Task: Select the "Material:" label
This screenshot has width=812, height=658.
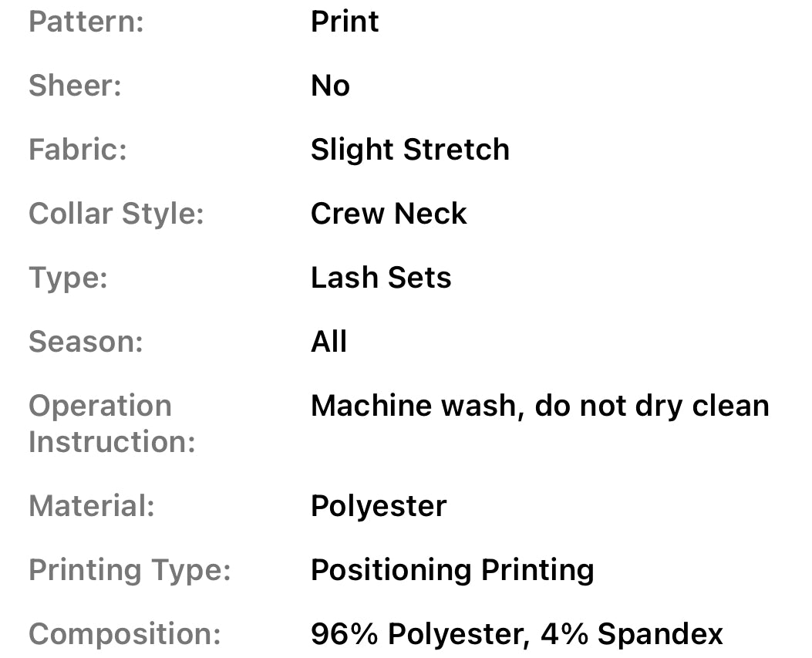Action: click(92, 507)
